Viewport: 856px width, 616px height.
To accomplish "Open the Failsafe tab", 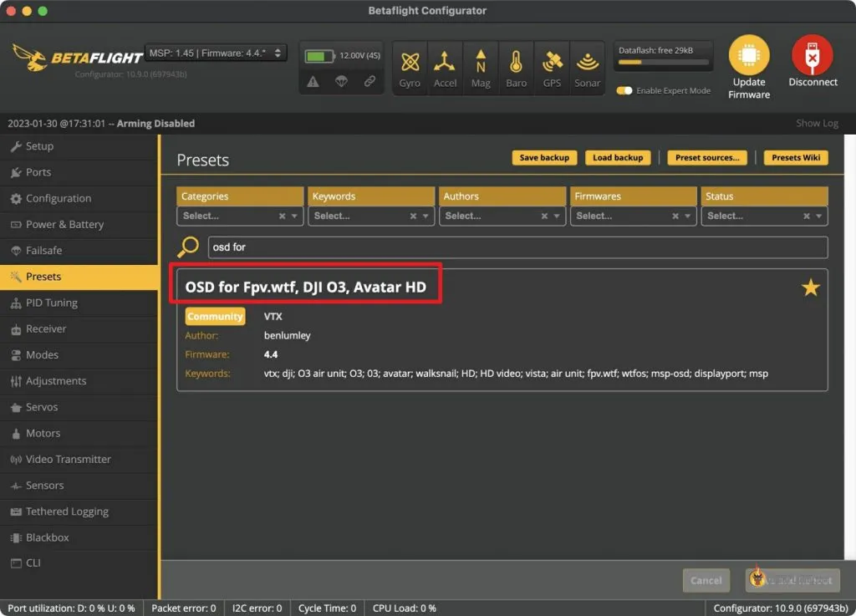I will [79, 251].
